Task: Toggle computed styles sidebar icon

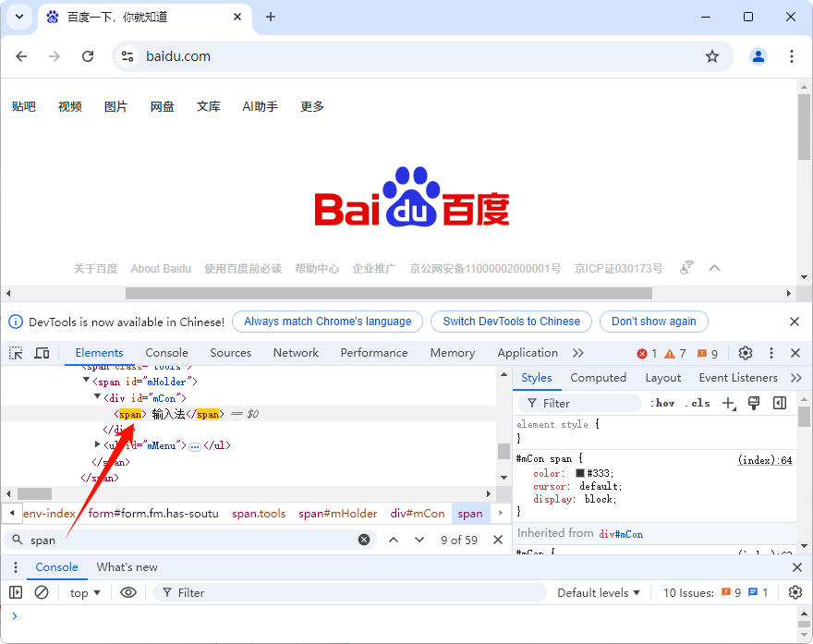Action: point(780,403)
